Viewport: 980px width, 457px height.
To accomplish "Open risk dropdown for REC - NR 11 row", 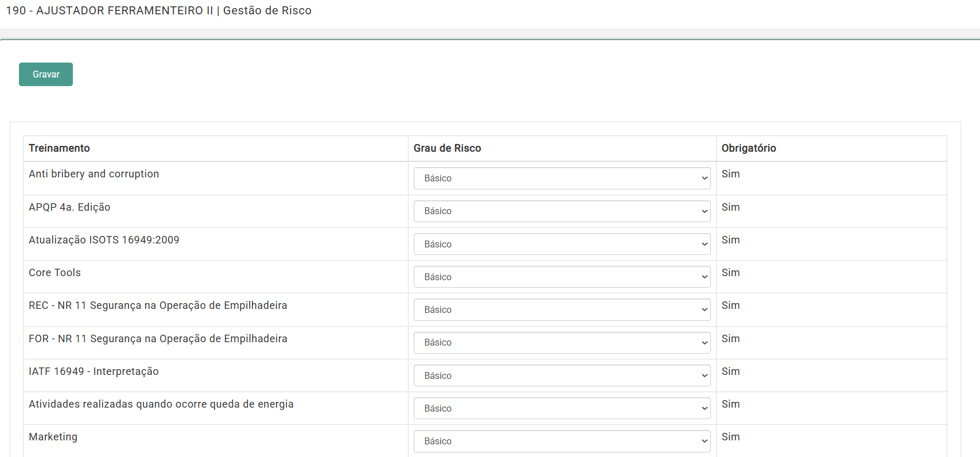I will [x=562, y=310].
